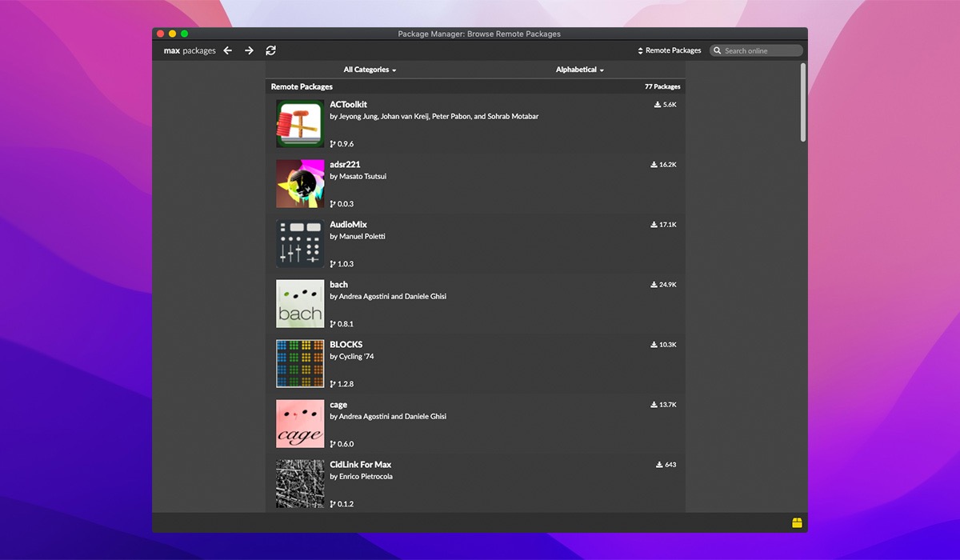Open the Remote Packages selector
960x560 pixels.
[670, 50]
